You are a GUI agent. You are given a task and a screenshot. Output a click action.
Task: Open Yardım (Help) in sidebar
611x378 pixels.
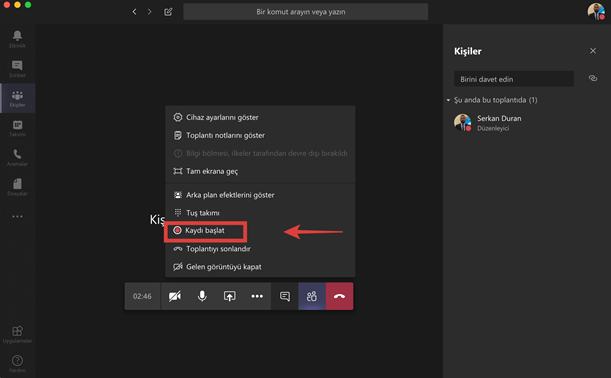tap(17, 363)
